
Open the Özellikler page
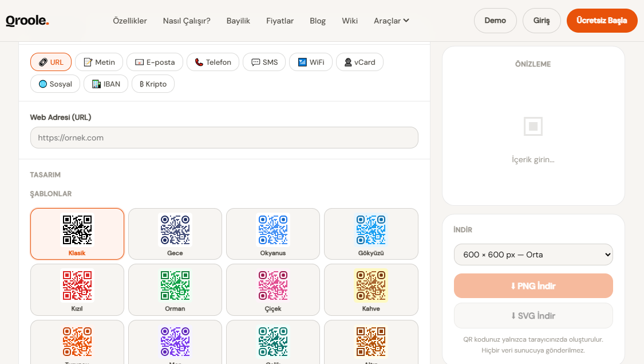(130, 21)
